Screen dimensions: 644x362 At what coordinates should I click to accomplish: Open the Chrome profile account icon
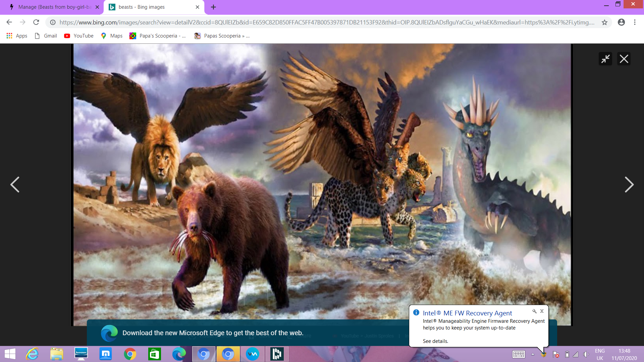tap(621, 22)
